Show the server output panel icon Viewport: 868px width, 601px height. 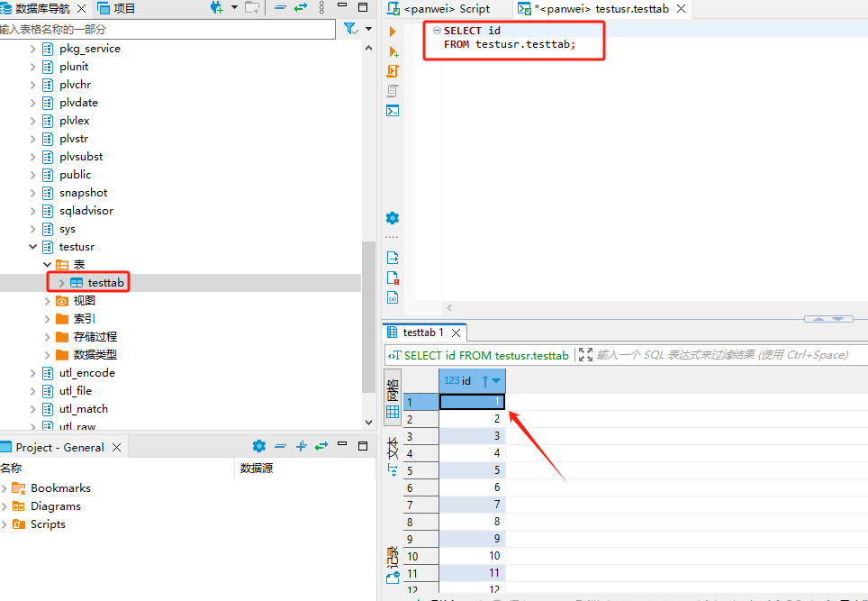(x=393, y=258)
